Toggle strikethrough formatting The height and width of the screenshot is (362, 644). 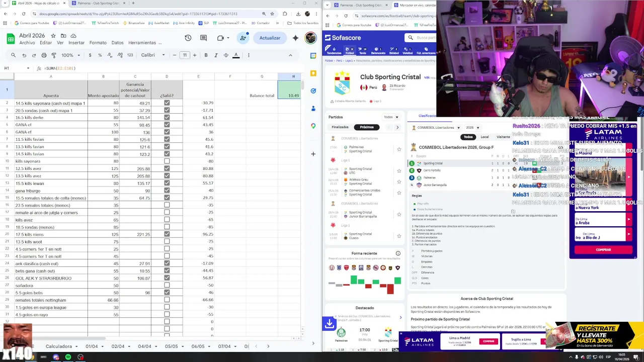226,55
